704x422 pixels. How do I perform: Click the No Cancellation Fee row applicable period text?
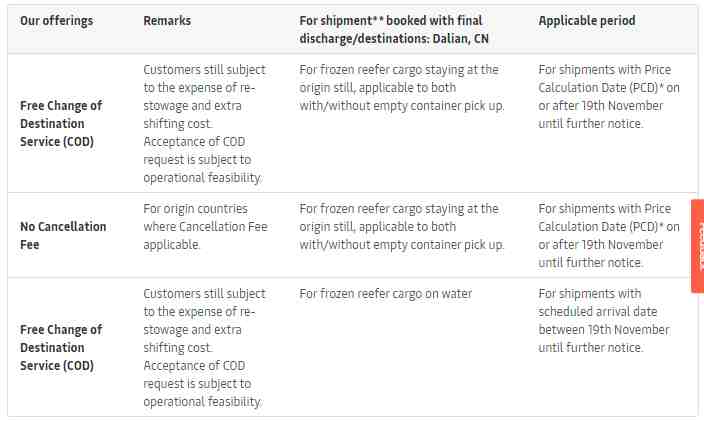pos(609,235)
